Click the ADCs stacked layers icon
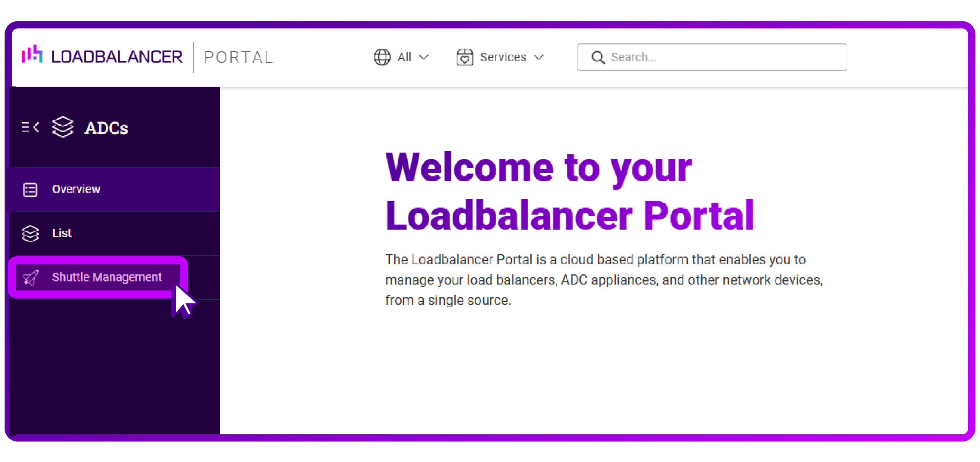 coord(62,127)
